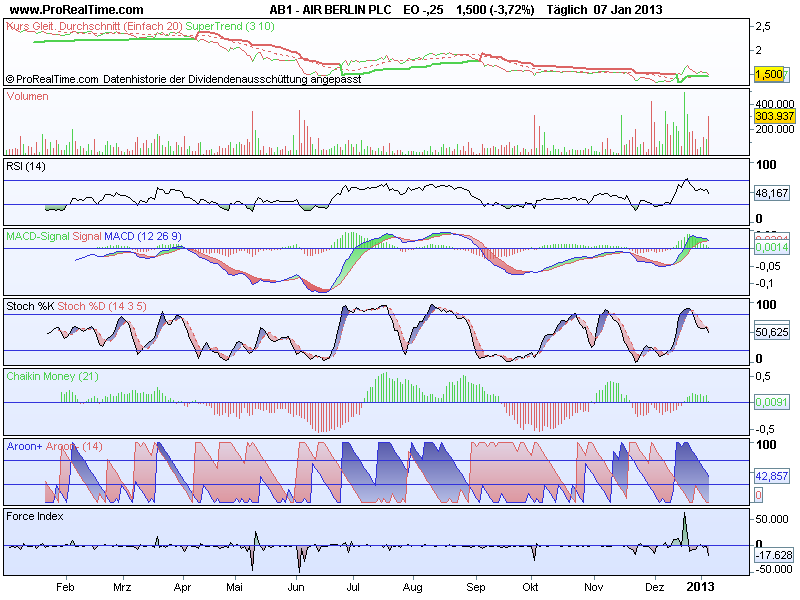Select the AB1 - AIR BERLIN PLC title

[330, 10]
